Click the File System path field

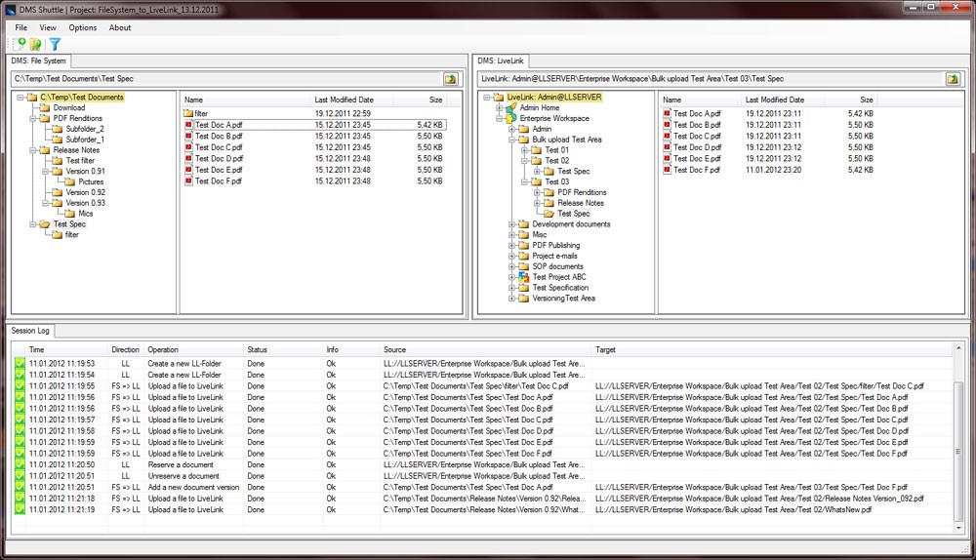(x=226, y=79)
